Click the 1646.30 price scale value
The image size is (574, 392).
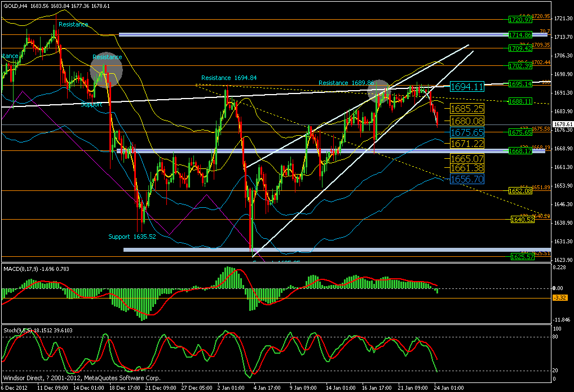tap(564, 204)
